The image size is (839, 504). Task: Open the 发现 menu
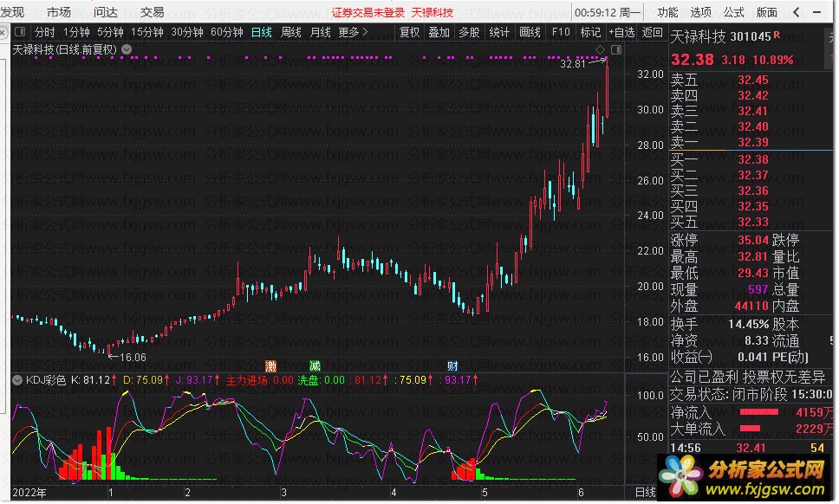12,12
